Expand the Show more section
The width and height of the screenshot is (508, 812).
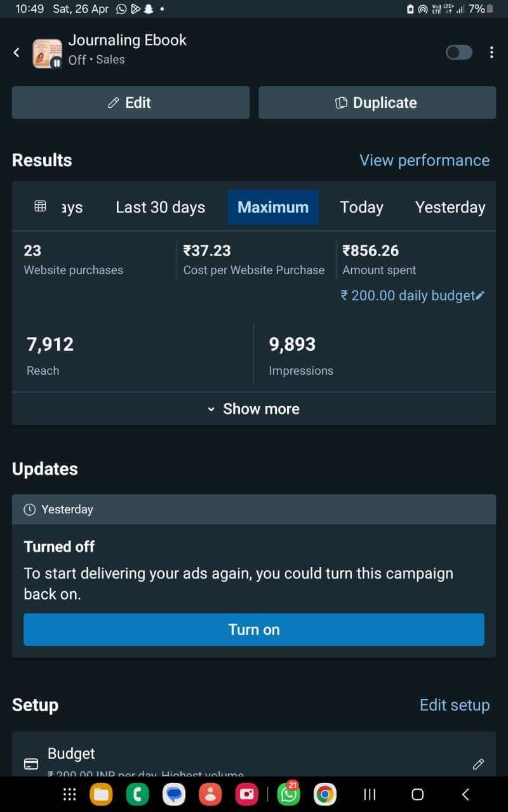[x=253, y=409]
